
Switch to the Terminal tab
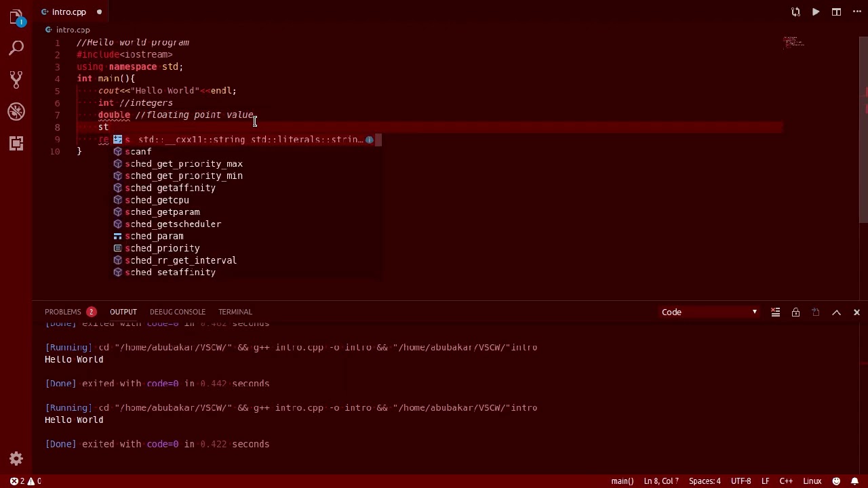(235, 312)
